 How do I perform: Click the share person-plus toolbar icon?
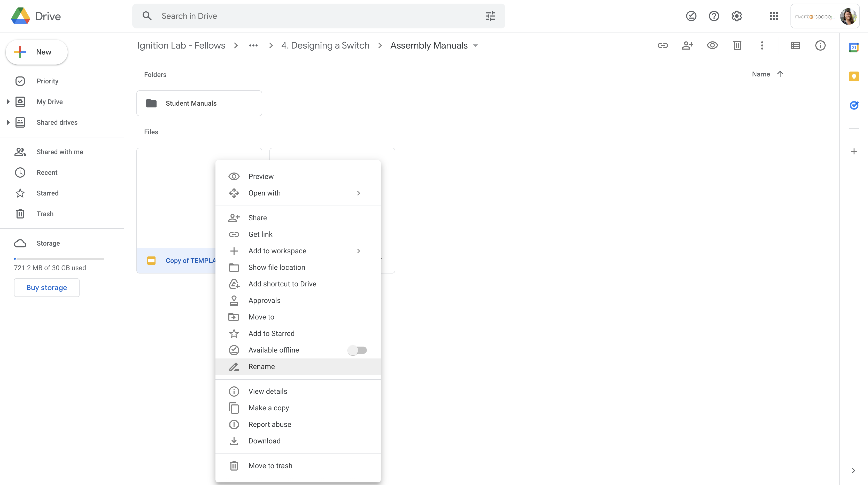pos(687,45)
